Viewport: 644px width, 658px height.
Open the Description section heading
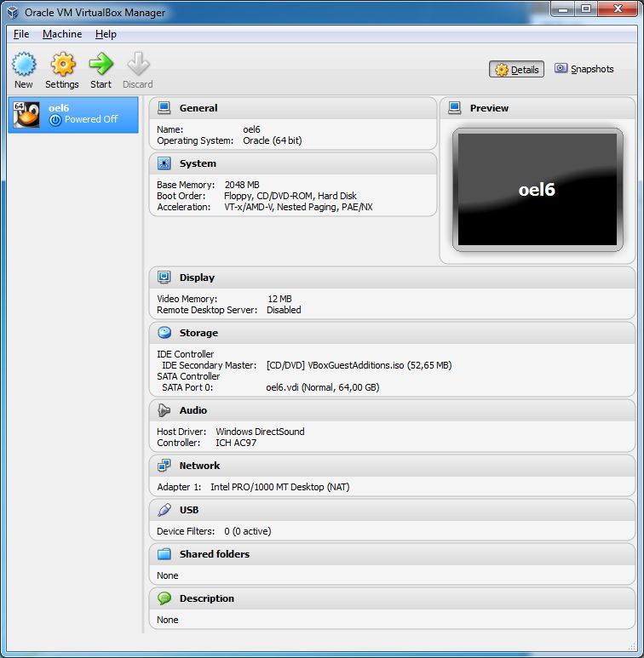click(x=206, y=598)
